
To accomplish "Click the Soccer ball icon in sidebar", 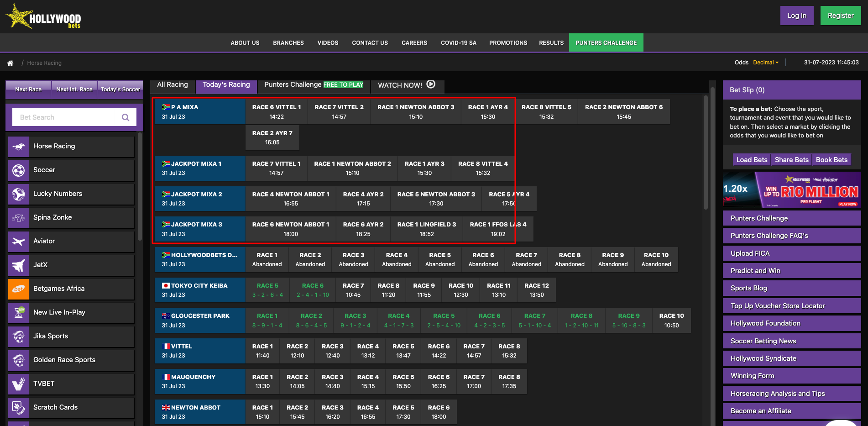I will [x=18, y=170].
